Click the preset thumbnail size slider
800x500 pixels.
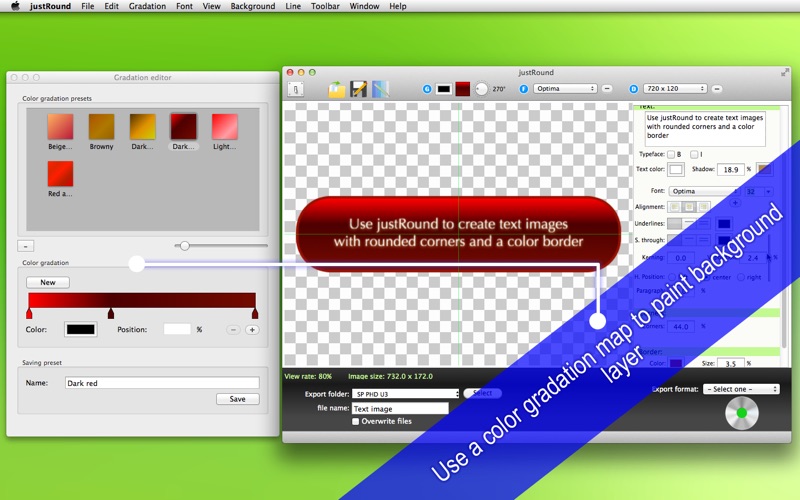pyautogui.click(x=221, y=246)
